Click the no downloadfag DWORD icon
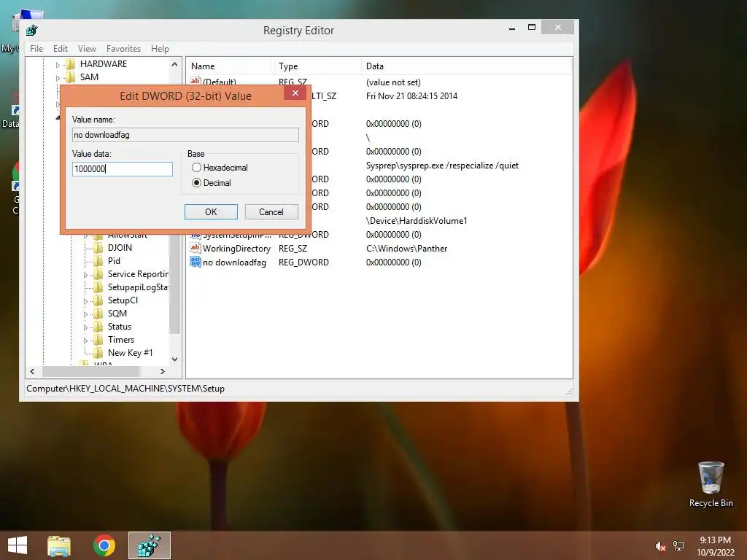Viewport: 747px width, 560px height. [196, 262]
